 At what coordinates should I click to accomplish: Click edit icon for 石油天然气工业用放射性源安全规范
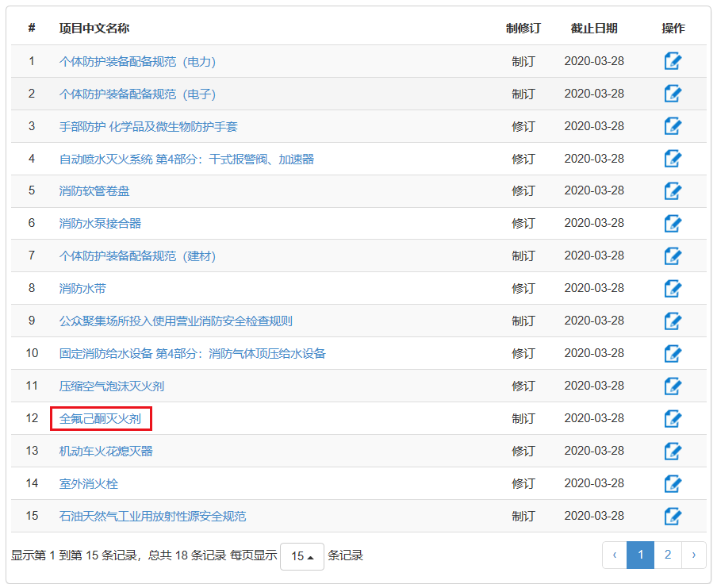(673, 516)
